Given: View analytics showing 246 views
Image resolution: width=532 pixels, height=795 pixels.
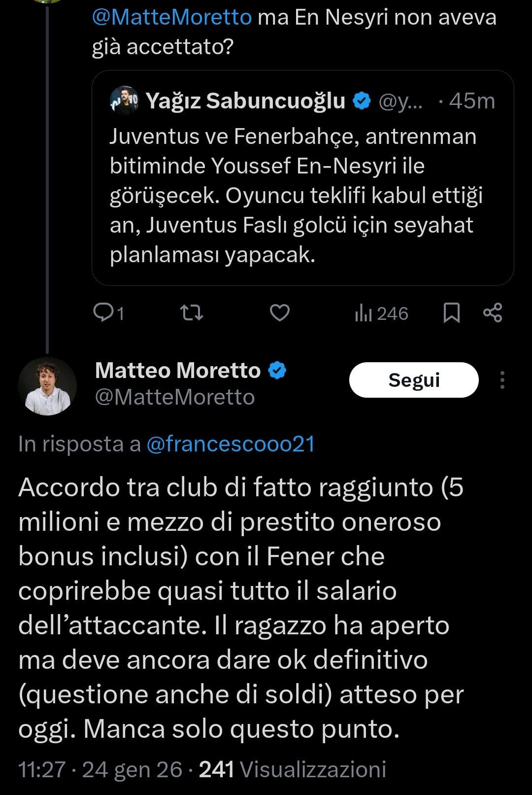Looking at the screenshot, I should pos(382,313).
